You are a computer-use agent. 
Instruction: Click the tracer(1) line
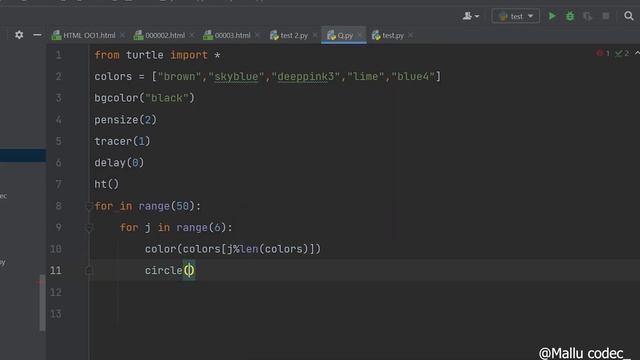point(122,141)
